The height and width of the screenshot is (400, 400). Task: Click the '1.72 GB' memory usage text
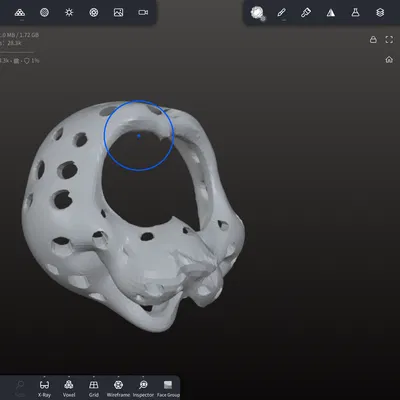tap(29, 35)
